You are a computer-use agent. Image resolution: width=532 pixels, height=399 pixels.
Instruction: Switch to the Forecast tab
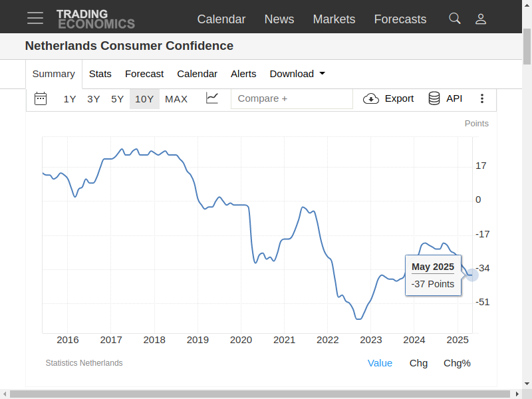click(144, 74)
